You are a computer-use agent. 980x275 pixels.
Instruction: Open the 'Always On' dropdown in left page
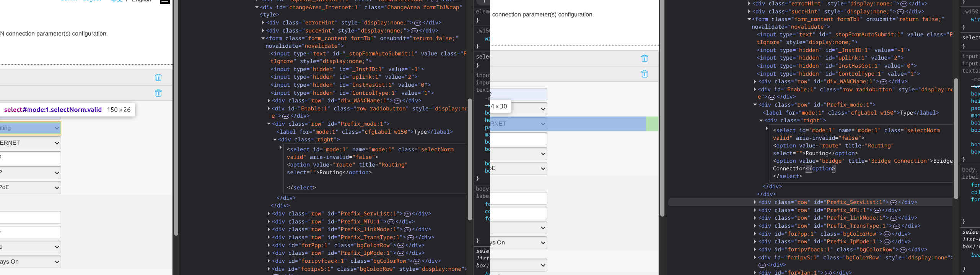pyautogui.click(x=30, y=262)
